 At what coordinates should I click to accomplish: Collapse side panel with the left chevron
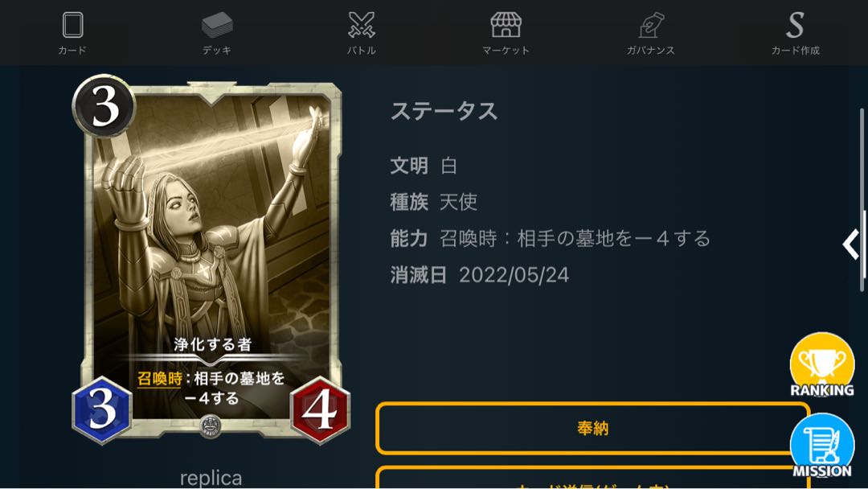click(x=851, y=244)
